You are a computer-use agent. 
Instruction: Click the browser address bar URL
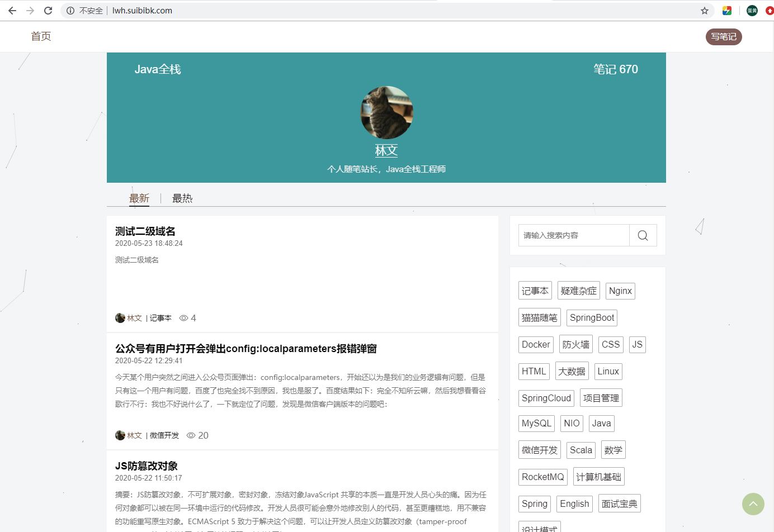[x=142, y=11]
